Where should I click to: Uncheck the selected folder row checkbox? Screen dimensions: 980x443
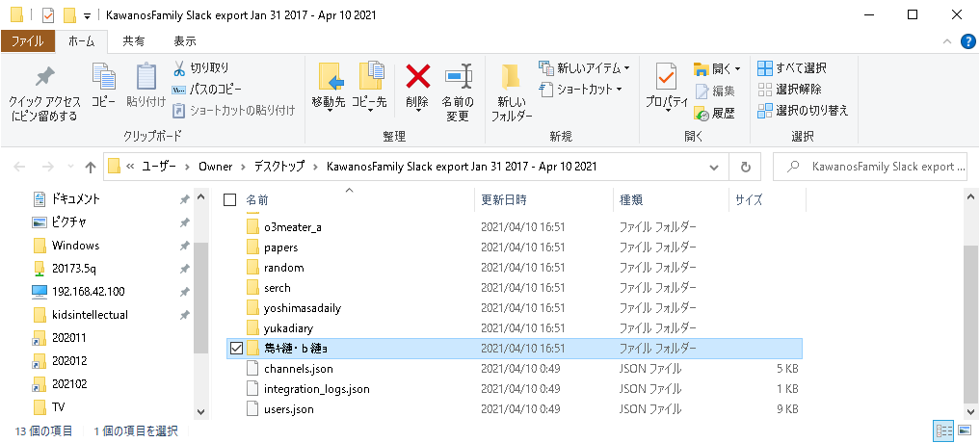pyautogui.click(x=236, y=348)
